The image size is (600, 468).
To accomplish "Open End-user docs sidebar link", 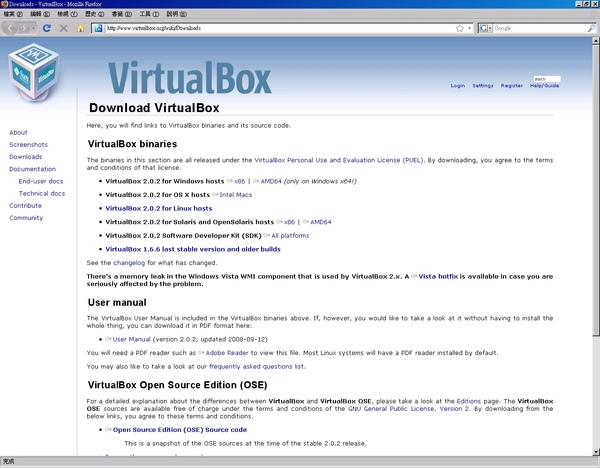I will pos(41,181).
